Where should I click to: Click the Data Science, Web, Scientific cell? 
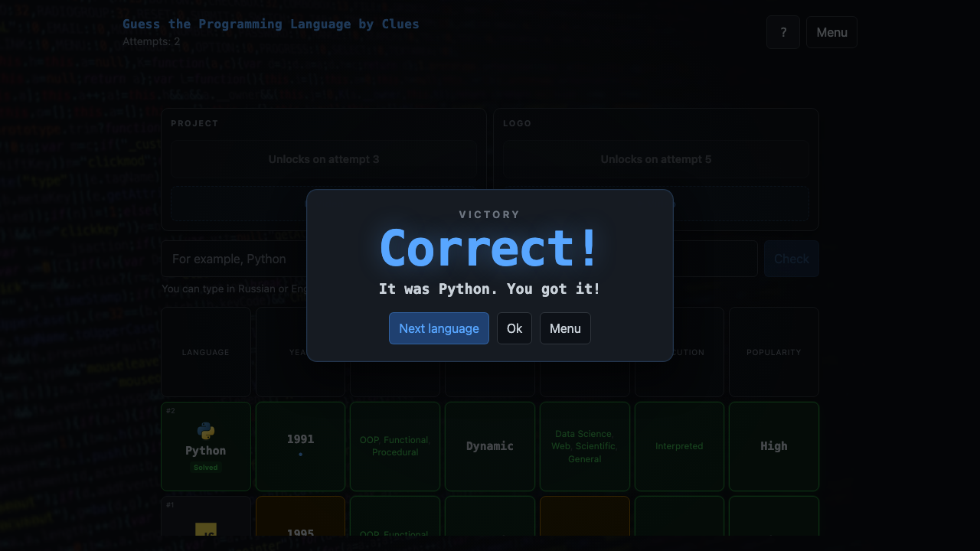(x=585, y=446)
